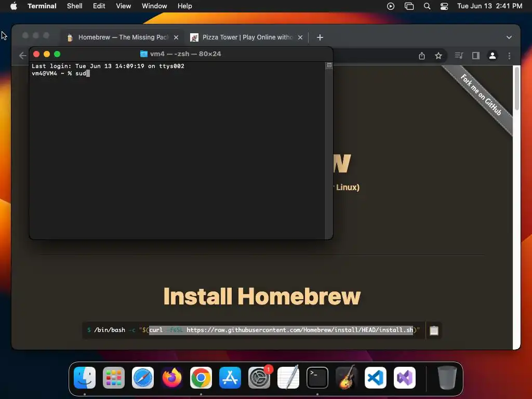Open the Terminal app menu

tap(42, 6)
